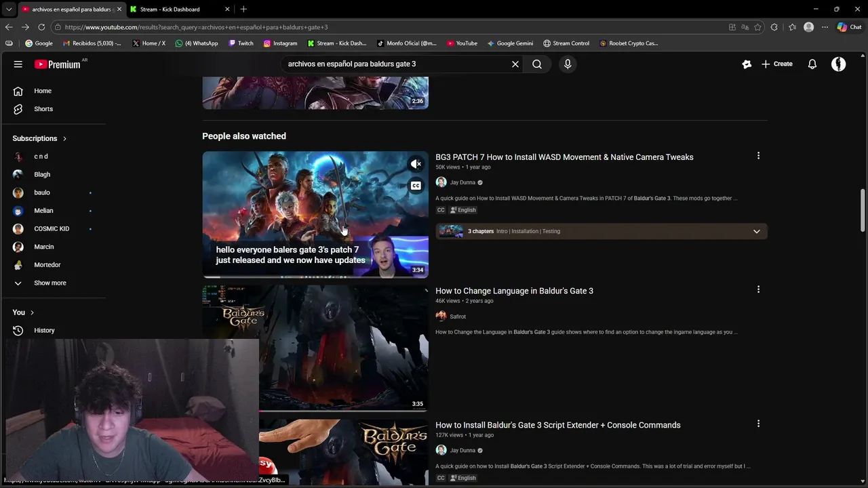The width and height of the screenshot is (868, 488).
Task: Open browser extensions puzzle icon
Action: tap(774, 27)
